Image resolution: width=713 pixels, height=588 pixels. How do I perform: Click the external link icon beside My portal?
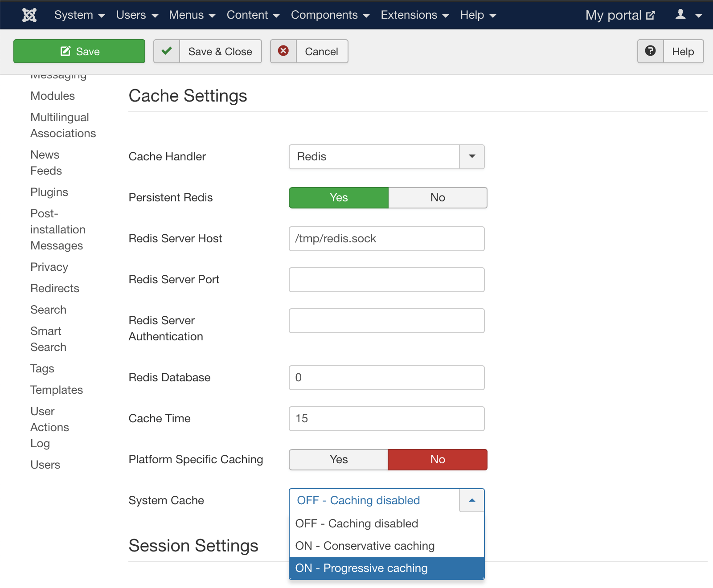[651, 16]
